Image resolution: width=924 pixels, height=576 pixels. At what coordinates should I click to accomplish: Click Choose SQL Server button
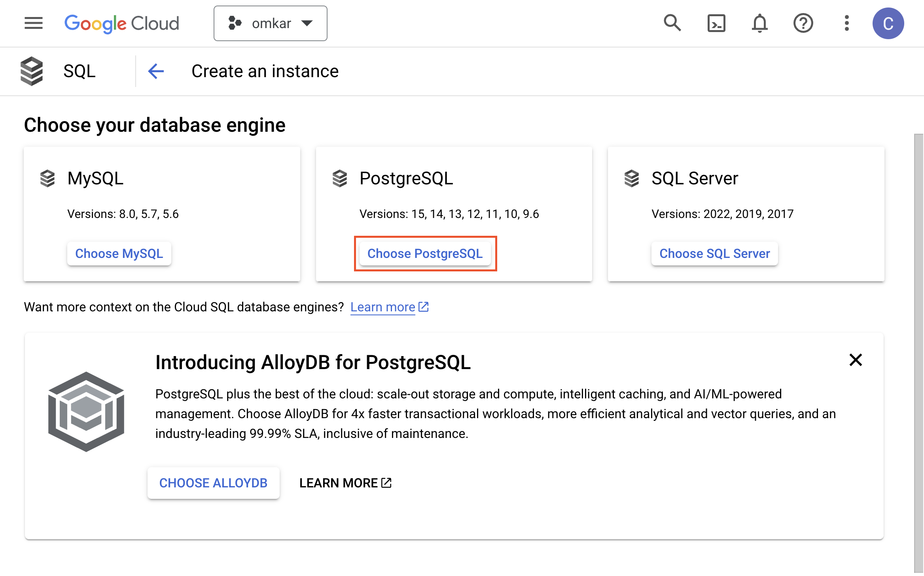click(x=714, y=254)
